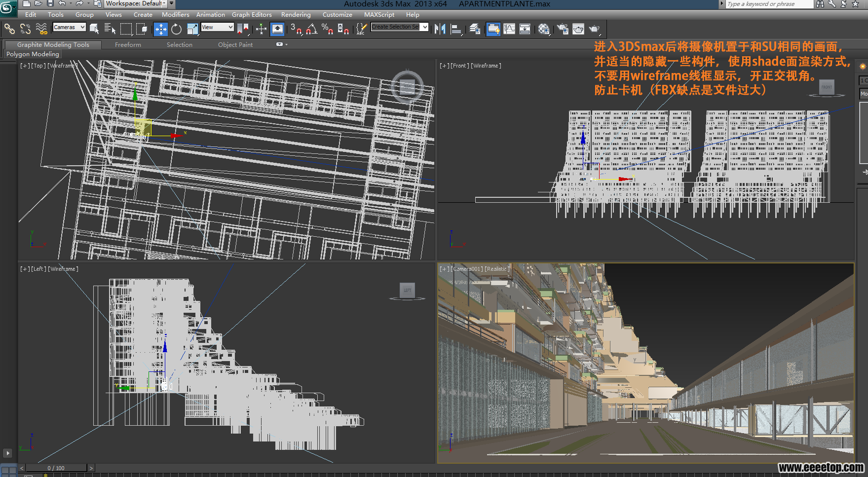The image size is (868, 477).
Task: Select the Select and Link tool
Action: click(10, 29)
